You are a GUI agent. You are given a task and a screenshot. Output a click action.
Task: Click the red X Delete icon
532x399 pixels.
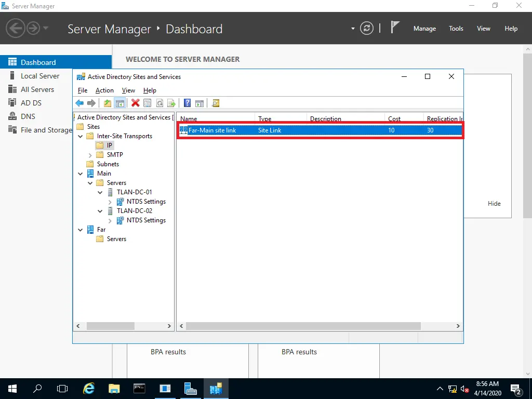[x=136, y=103]
